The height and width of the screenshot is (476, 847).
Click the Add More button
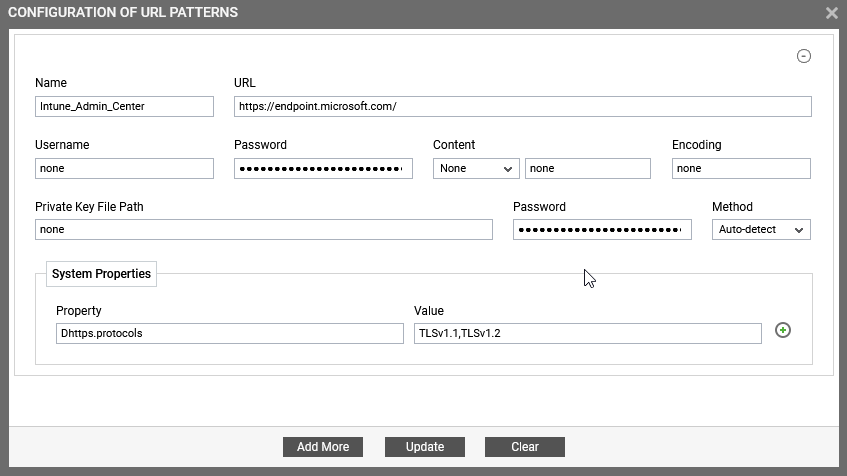click(322, 447)
